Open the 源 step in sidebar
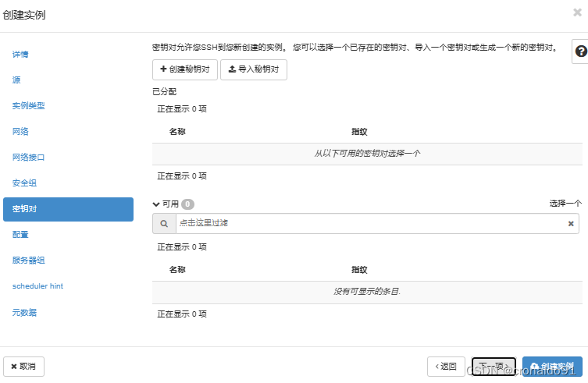The width and height of the screenshot is (588, 383). click(x=16, y=80)
